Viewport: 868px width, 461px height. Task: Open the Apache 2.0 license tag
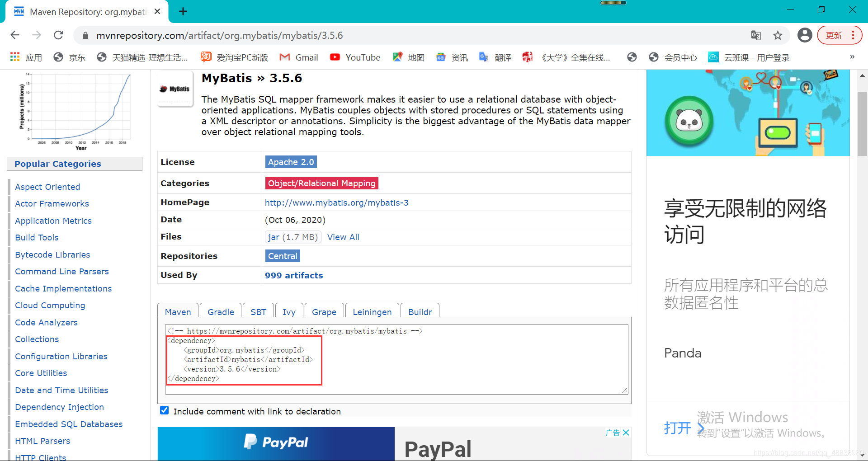tap(291, 162)
